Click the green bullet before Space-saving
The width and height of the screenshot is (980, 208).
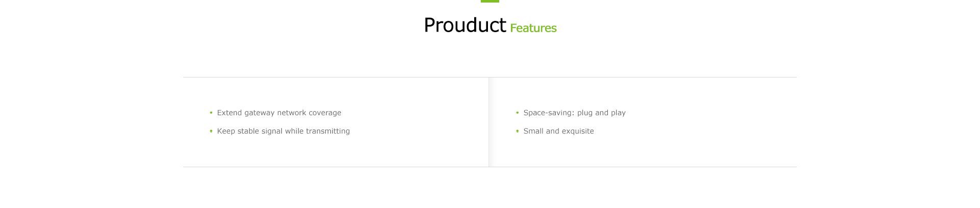(x=517, y=113)
